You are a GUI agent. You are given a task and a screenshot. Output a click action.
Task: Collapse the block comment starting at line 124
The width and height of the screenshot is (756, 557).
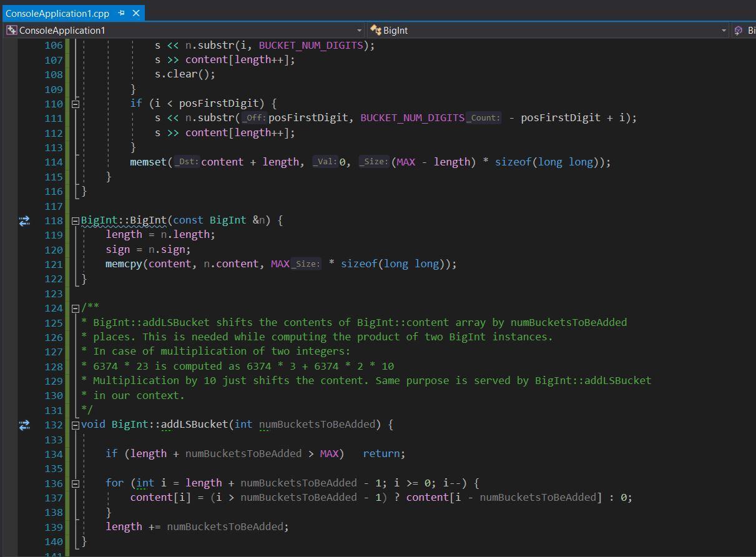[74, 307]
